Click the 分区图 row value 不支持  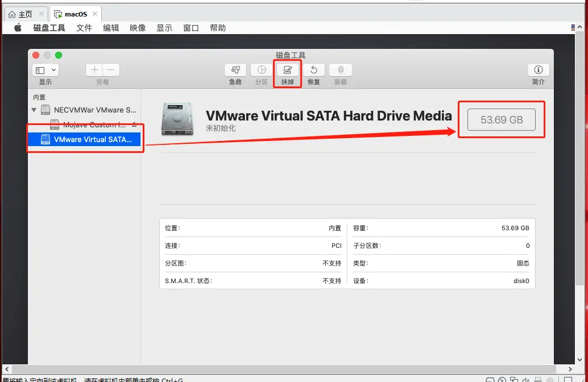332,263
